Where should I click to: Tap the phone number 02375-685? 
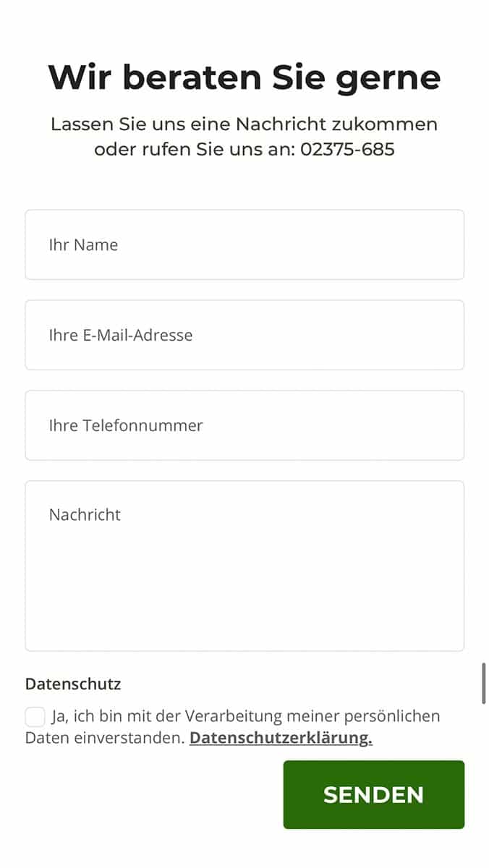tap(347, 150)
